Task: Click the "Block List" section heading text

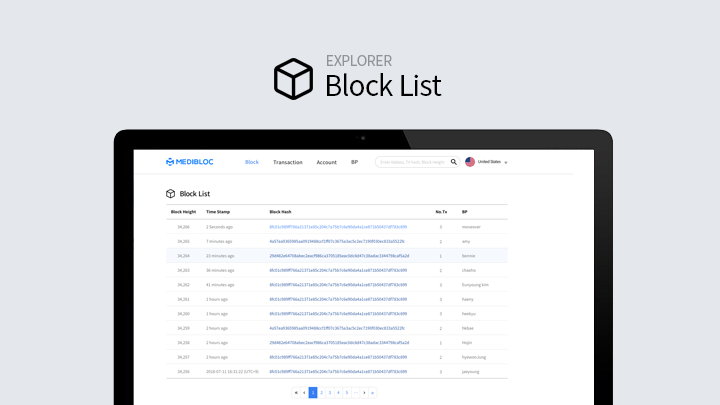Action: click(x=195, y=194)
